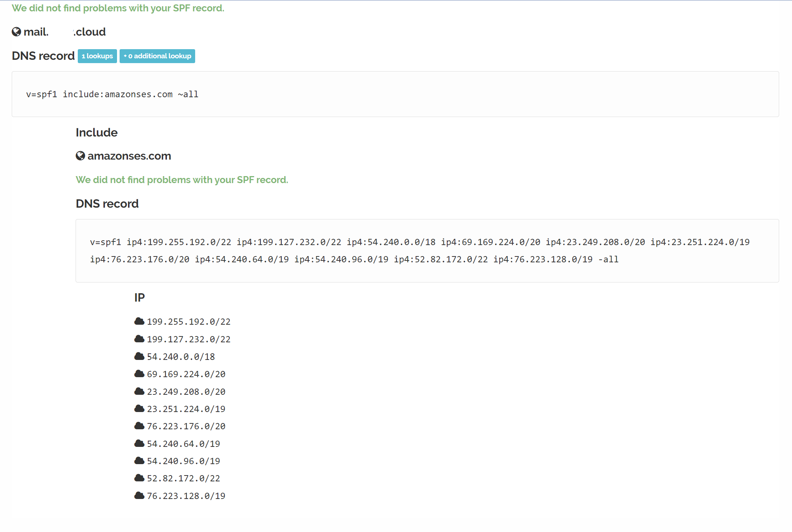Screen dimensions: 792x532
Task: Click IP entry 199.255.192.0/22
Action: click(189, 322)
